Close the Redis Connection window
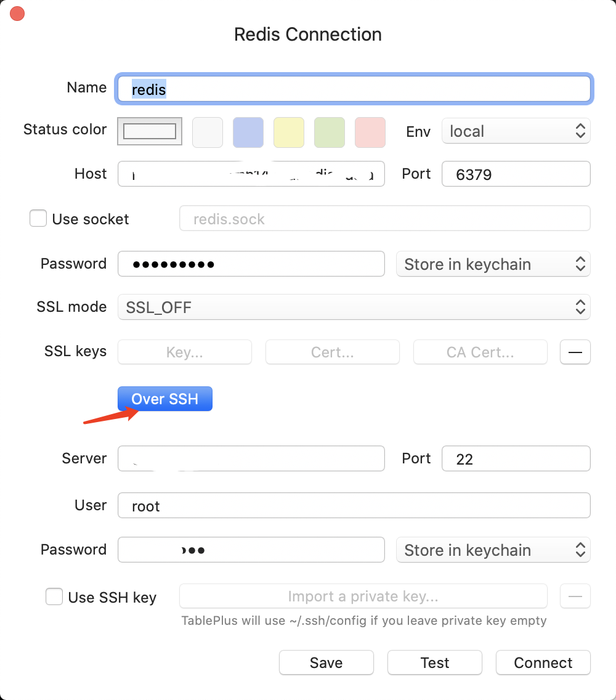Screen dimensions: 616x700 tap(17, 14)
